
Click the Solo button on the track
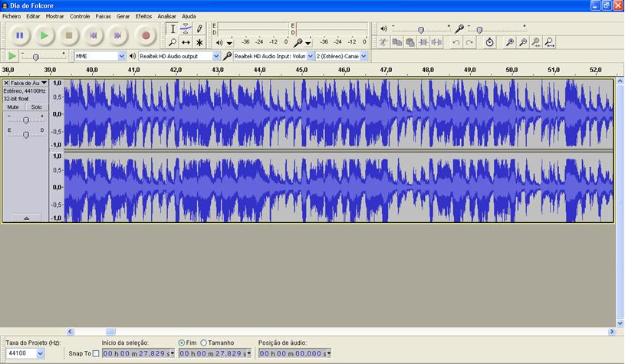36,107
